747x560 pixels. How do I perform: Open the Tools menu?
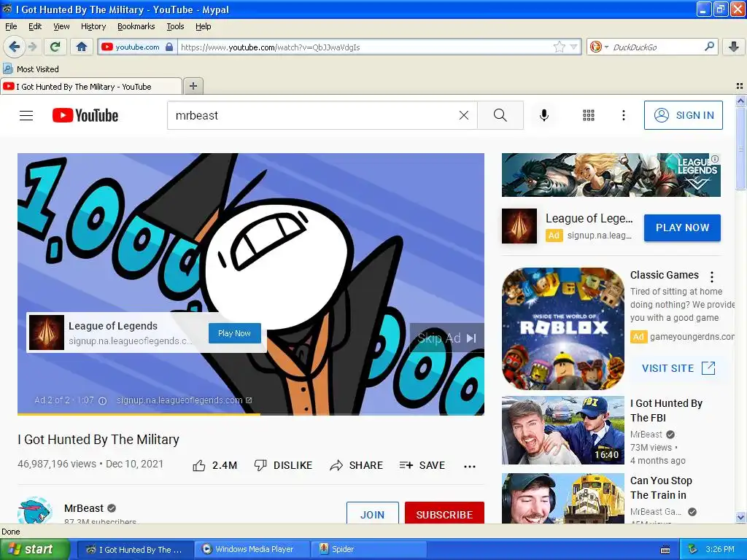click(175, 26)
